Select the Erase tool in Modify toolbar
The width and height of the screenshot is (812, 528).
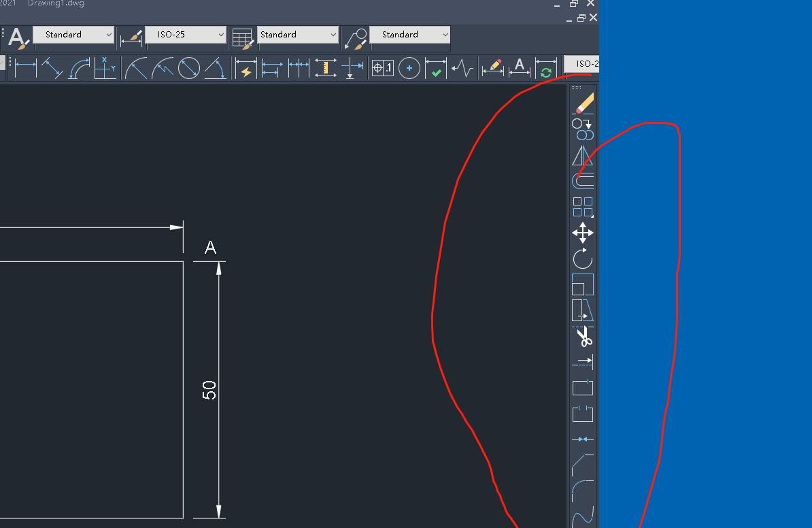[583, 103]
